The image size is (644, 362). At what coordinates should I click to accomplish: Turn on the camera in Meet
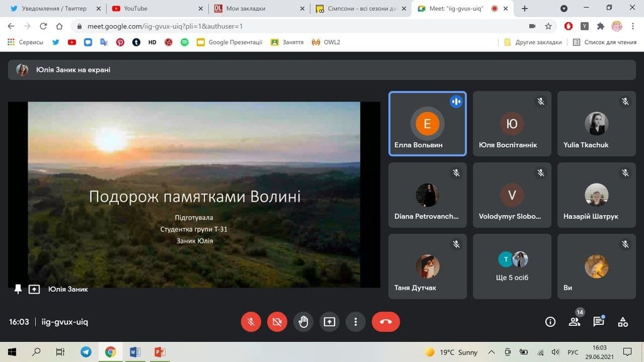(277, 322)
